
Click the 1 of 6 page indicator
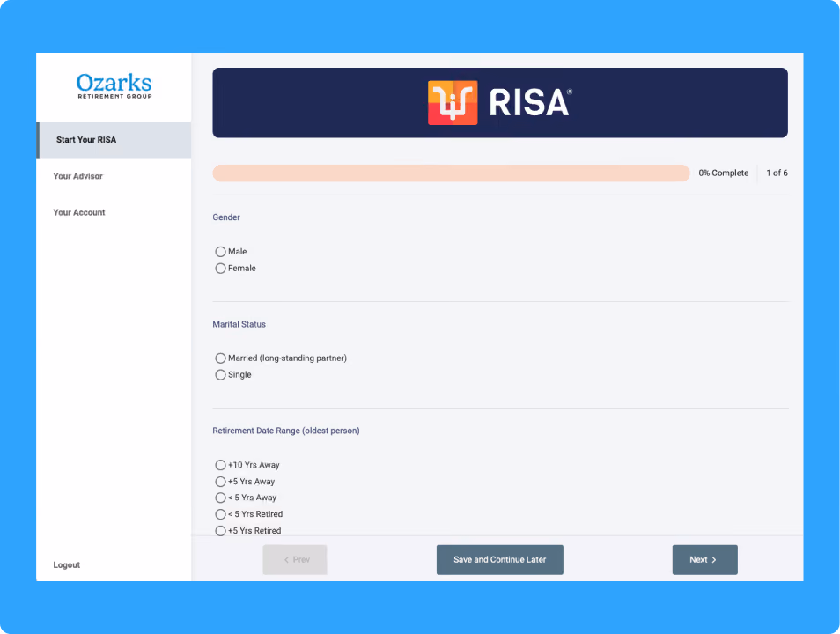pyautogui.click(x=777, y=173)
